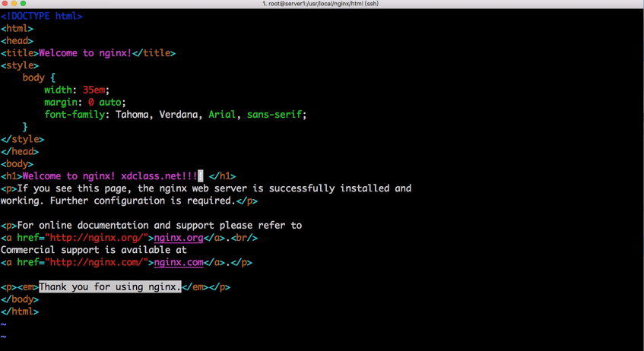This screenshot has height=351, width=644.
Task: Click the closing '}' brace of body rule
Action: (x=25, y=127)
